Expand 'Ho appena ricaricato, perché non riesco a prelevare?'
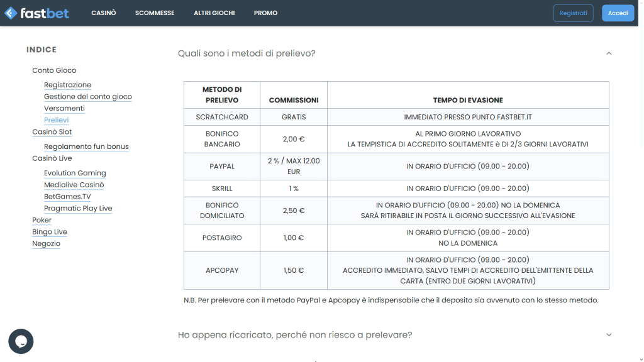 point(608,334)
